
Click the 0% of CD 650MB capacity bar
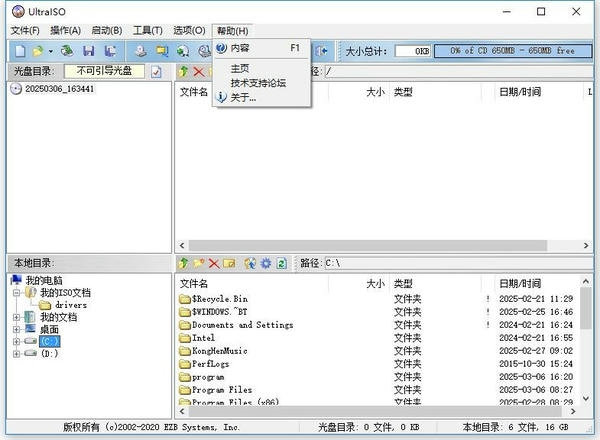click(512, 51)
